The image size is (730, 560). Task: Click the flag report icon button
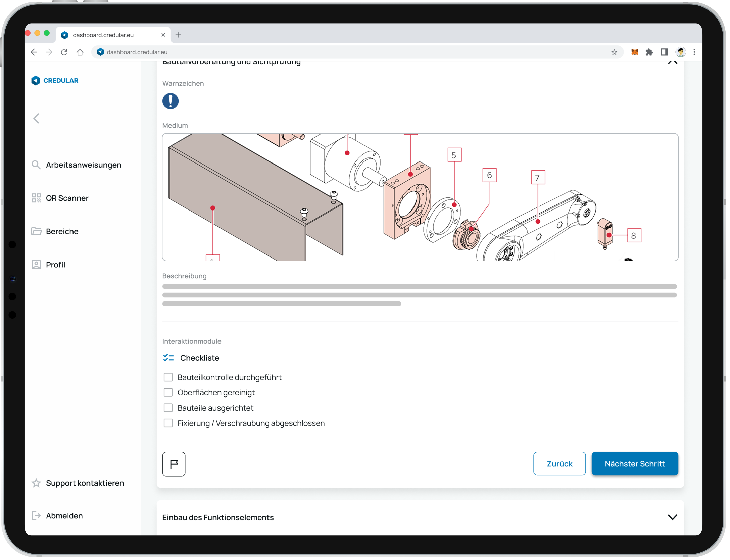coord(174,464)
